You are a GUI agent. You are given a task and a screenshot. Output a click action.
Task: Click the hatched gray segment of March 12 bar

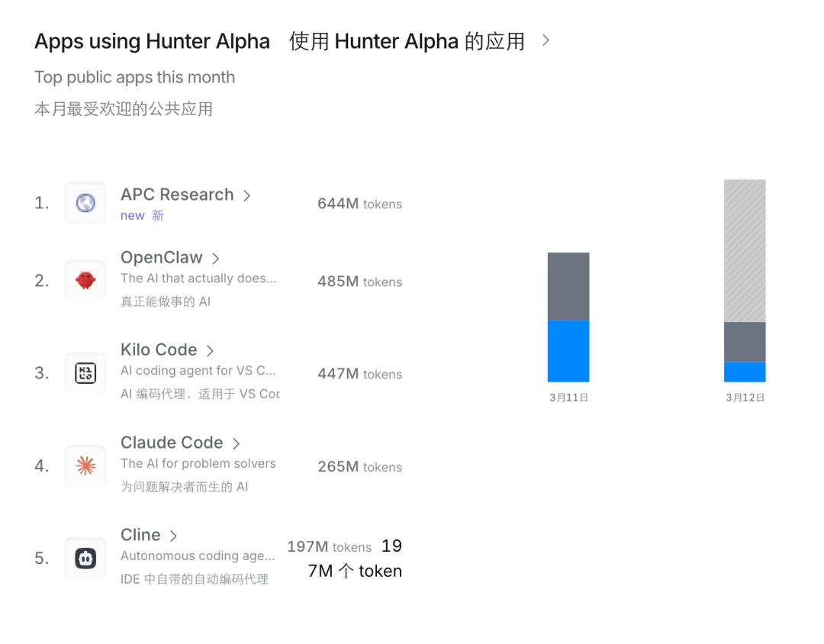745,250
